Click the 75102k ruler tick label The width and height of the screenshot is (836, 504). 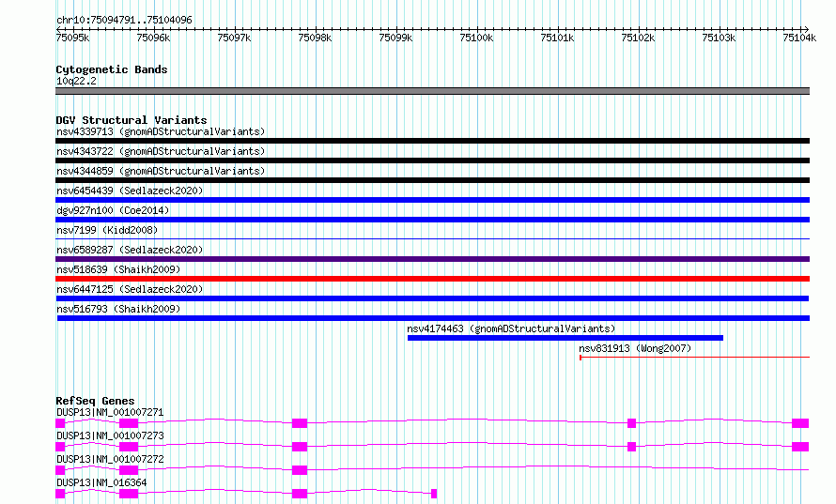click(x=638, y=38)
